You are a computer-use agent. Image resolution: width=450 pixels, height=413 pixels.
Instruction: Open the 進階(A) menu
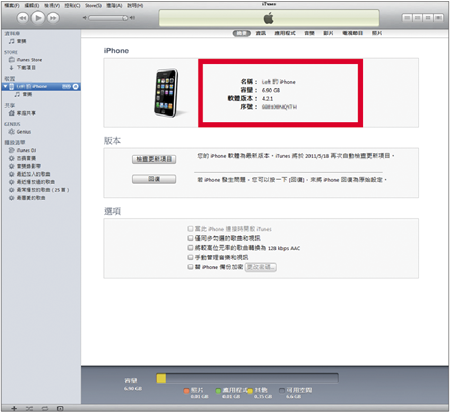click(x=114, y=5)
